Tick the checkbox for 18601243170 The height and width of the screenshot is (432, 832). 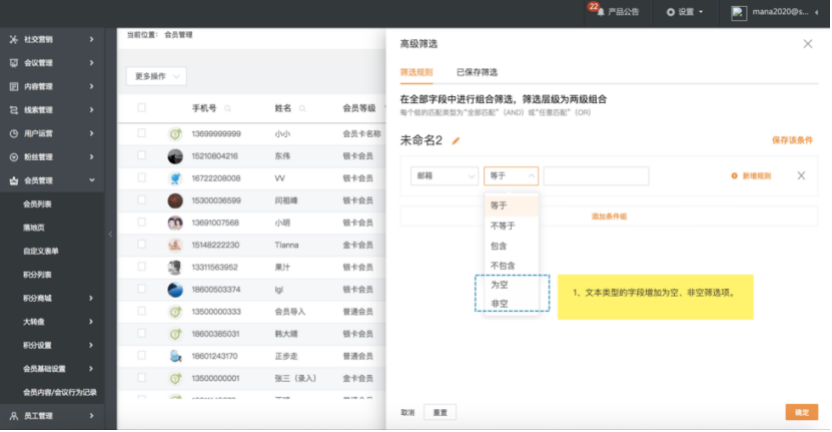pos(141,356)
